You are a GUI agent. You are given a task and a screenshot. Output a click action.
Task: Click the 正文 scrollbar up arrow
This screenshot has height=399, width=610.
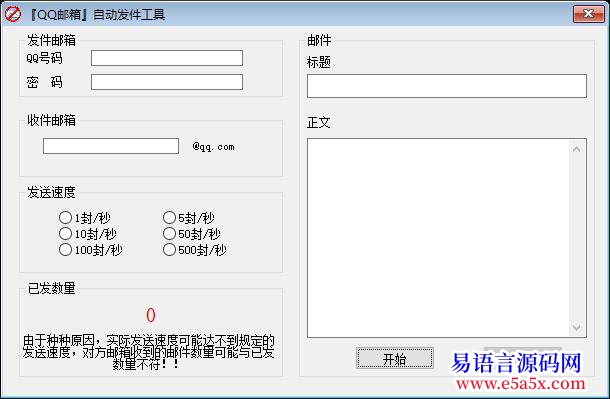coord(577,149)
